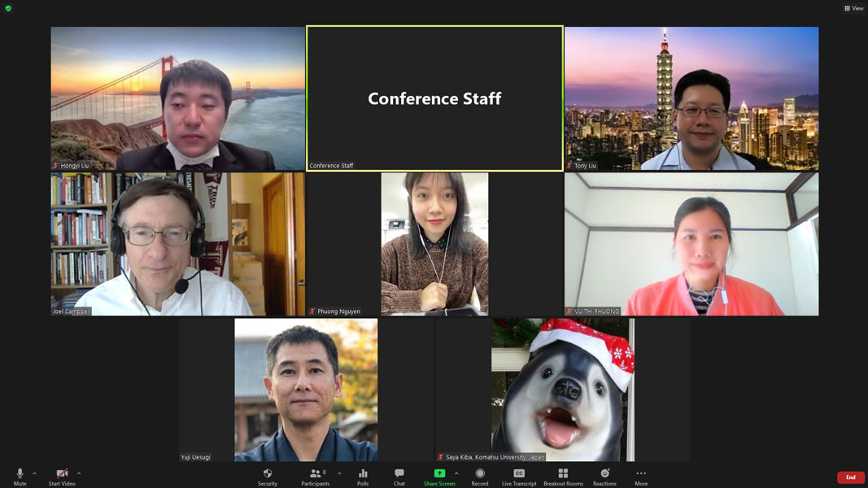This screenshot has height=488, width=868.
Task: Click the red End meeting button
Action: point(850,477)
